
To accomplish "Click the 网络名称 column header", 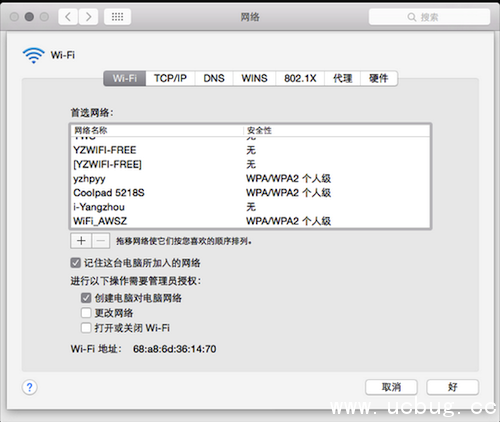I will pos(157,130).
